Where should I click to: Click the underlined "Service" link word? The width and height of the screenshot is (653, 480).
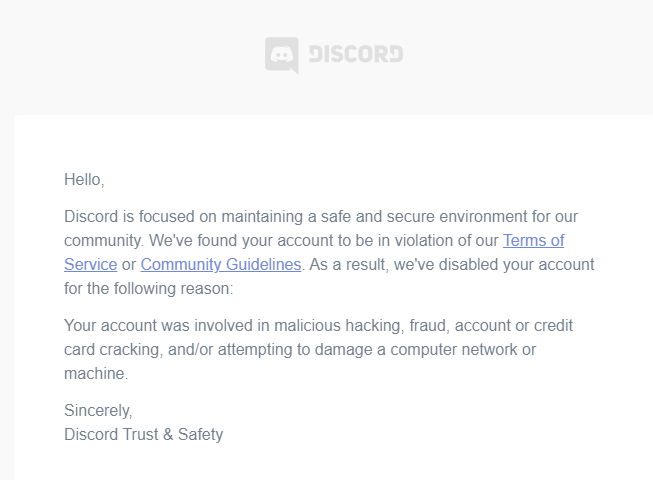91,265
